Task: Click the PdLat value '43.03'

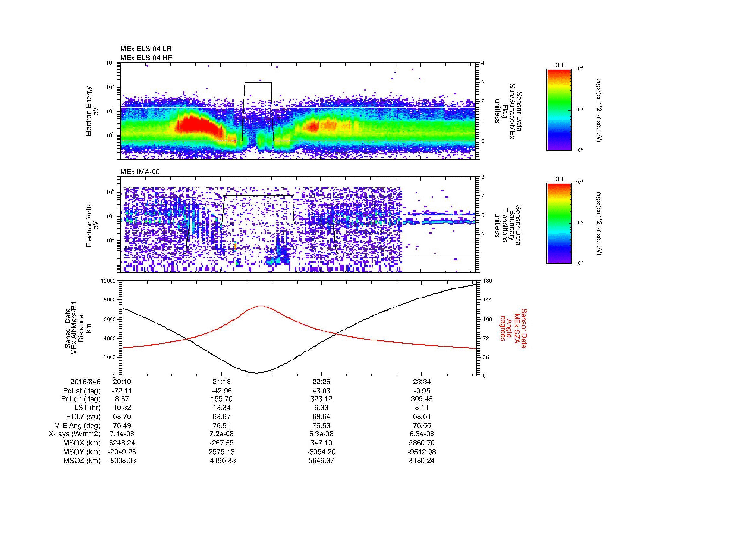Action: (321, 391)
